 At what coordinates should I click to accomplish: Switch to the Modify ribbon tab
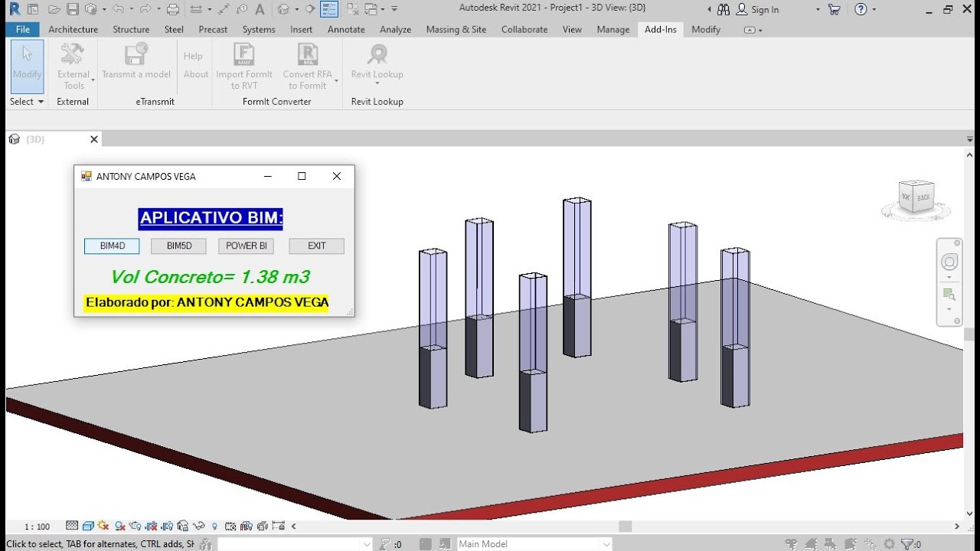pos(706,29)
